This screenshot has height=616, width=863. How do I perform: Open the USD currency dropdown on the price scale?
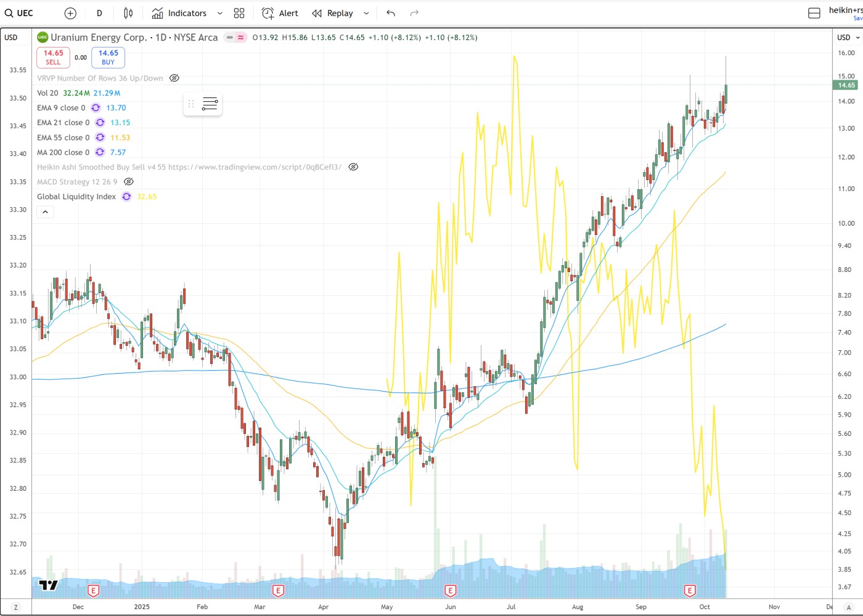tap(848, 38)
